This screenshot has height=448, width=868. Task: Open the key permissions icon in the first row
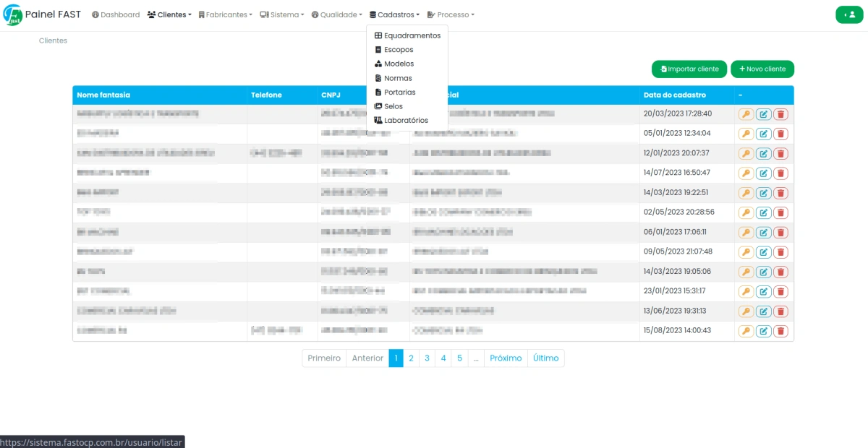746,113
